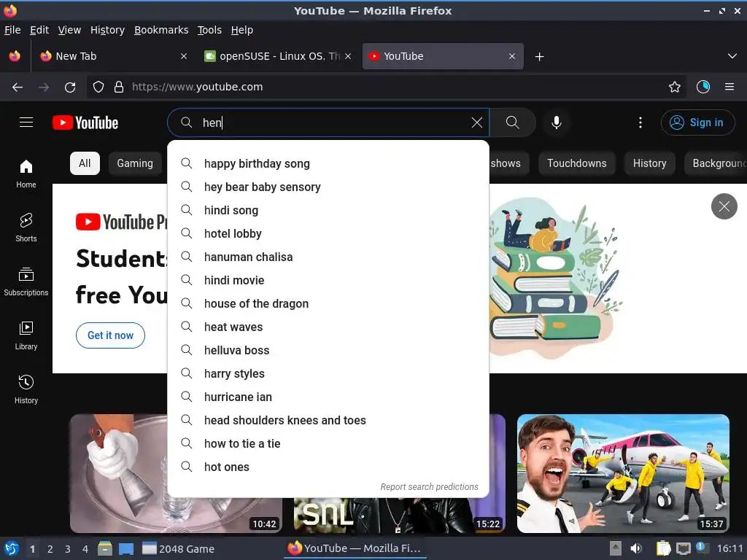Select the History filter chip

[x=649, y=163]
